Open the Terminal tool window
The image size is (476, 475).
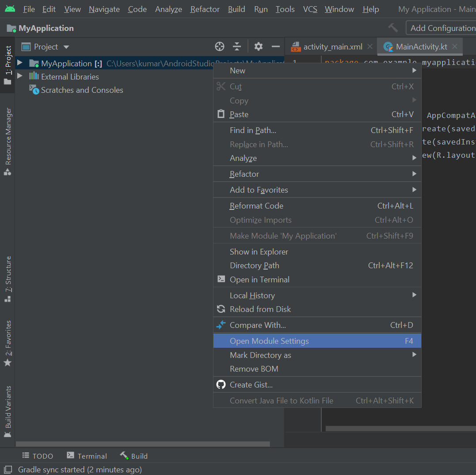(87, 456)
